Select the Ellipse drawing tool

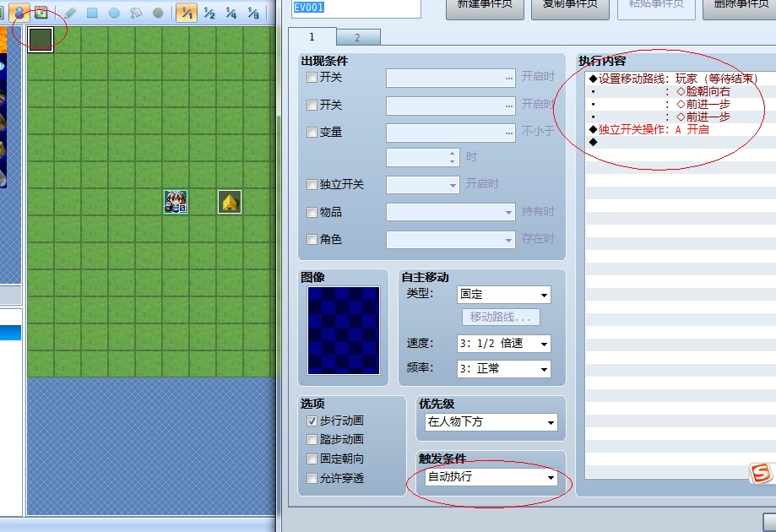pos(114,13)
